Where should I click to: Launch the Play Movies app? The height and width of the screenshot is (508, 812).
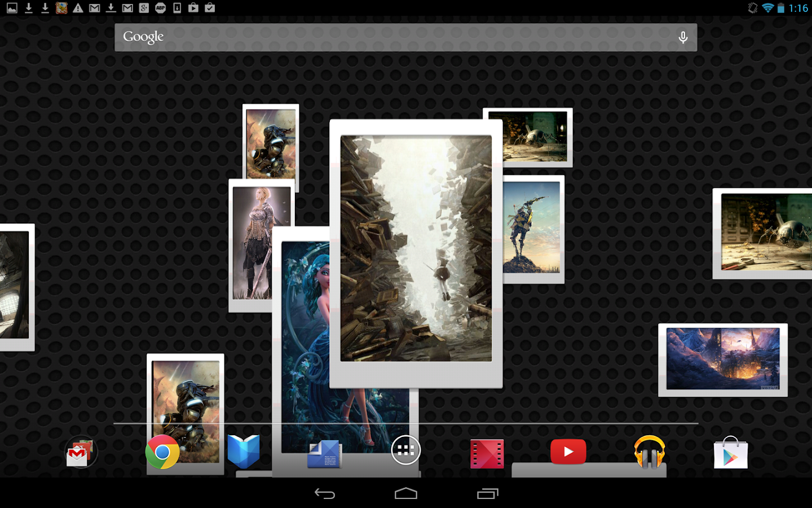point(487,453)
